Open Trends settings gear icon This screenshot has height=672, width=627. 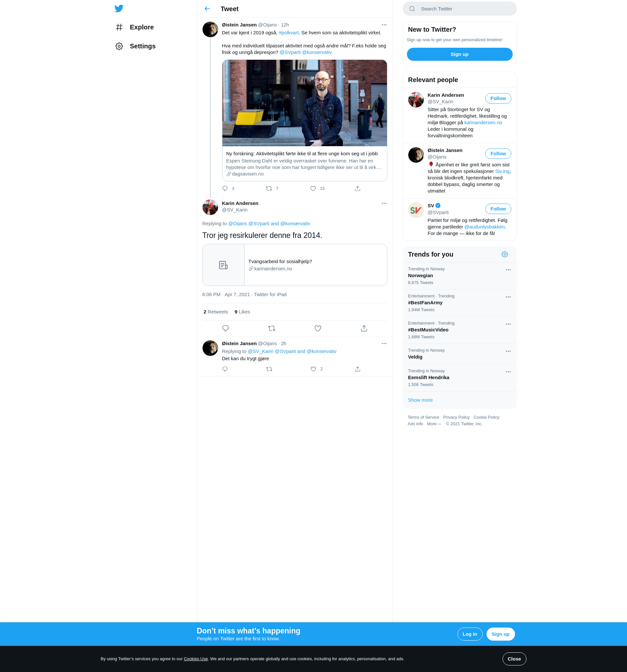click(x=504, y=254)
